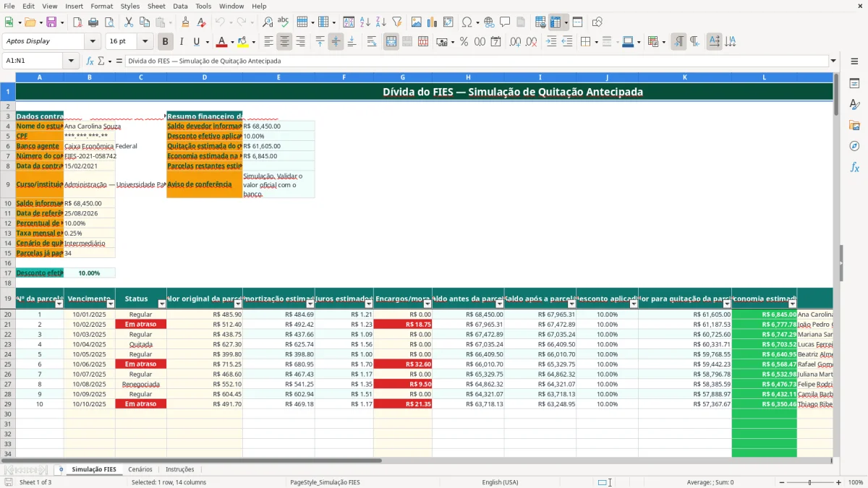Viewport: 868px width, 488px height.
Task: Open the Format menu
Action: (x=101, y=6)
